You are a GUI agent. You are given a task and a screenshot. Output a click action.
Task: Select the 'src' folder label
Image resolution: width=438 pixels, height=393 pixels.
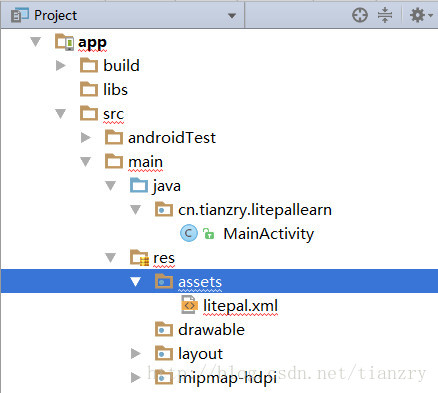click(113, 115)
